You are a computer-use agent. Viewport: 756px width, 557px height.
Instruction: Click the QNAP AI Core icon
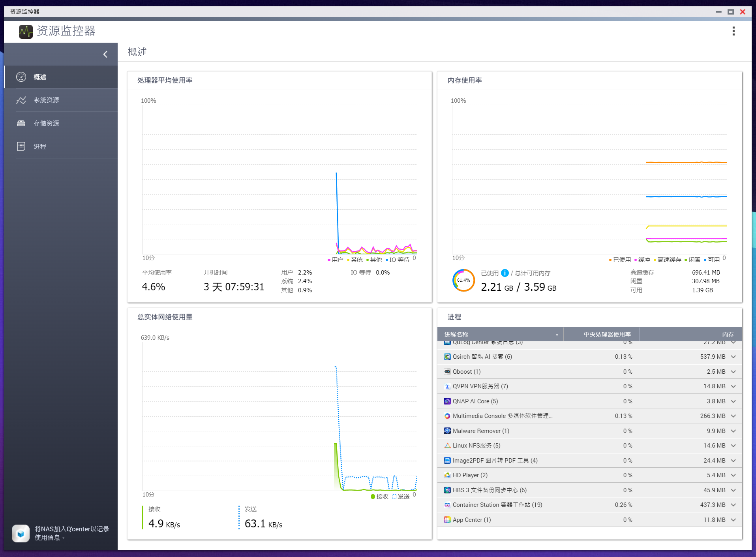[447, 401]
